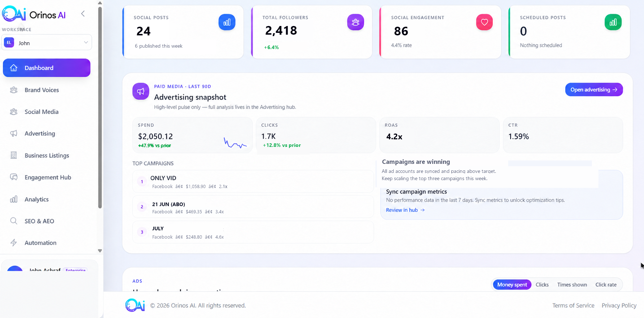The height and width of the screenshot is (318, 644).
Task: Click the blue Social Posts chart icon
Action: [x=227, y=22]
